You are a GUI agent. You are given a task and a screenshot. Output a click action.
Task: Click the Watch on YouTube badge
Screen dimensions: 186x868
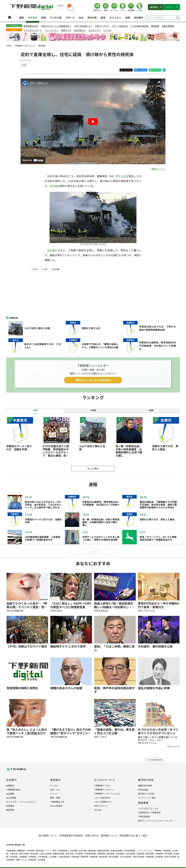tap(33, 160)
